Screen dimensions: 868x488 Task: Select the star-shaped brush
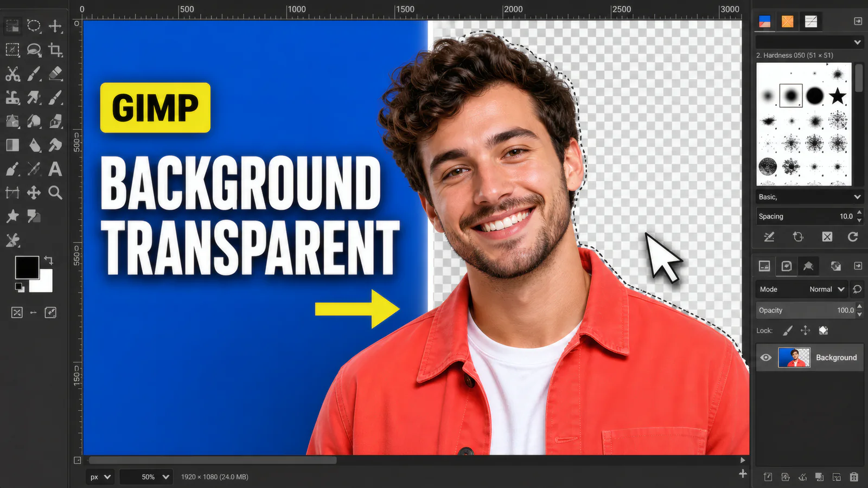point(838,96)
